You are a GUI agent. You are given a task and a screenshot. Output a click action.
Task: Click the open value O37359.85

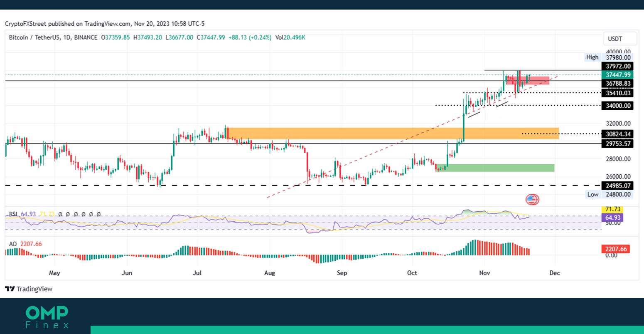[115, 37]
